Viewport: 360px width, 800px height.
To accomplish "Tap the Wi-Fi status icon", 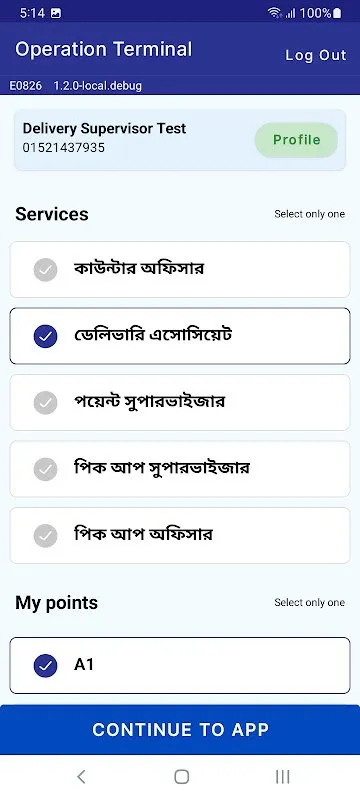I will [x=274, y=13].
